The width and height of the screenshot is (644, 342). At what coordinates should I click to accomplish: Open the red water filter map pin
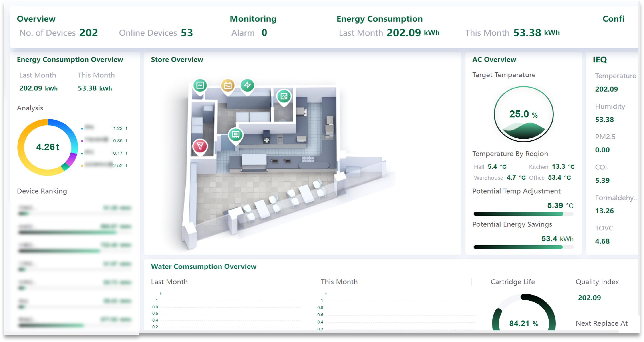coord(200,146)
